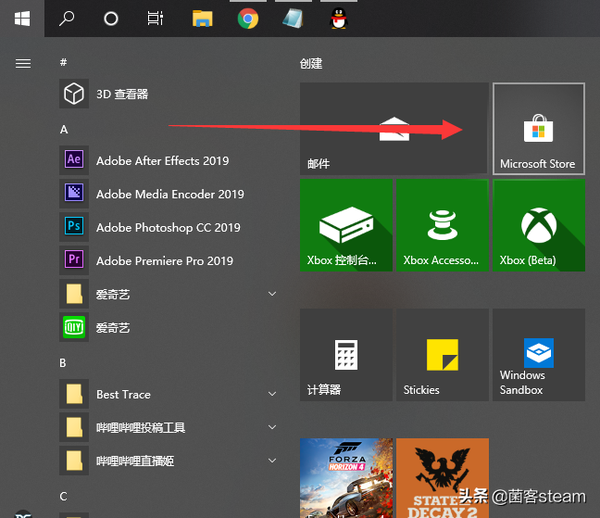
Task: Expand the 爱奇艺 folder chevron
Action: click(x=272, y=294)
